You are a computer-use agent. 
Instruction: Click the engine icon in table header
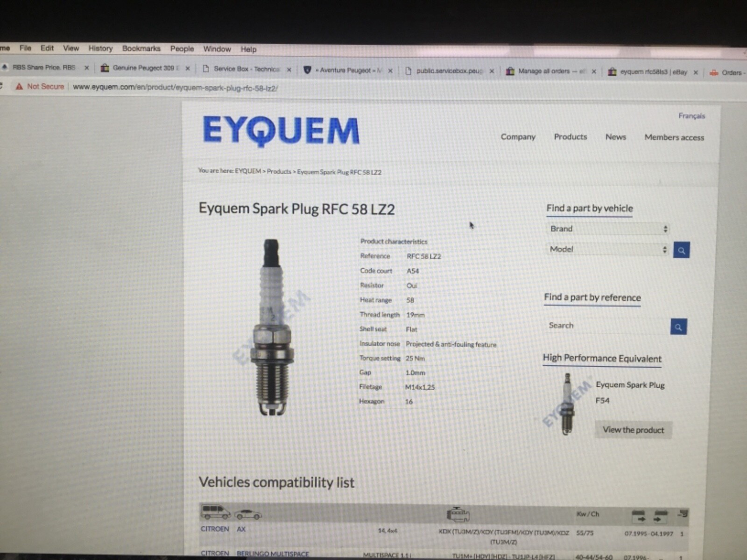[458, 514]
